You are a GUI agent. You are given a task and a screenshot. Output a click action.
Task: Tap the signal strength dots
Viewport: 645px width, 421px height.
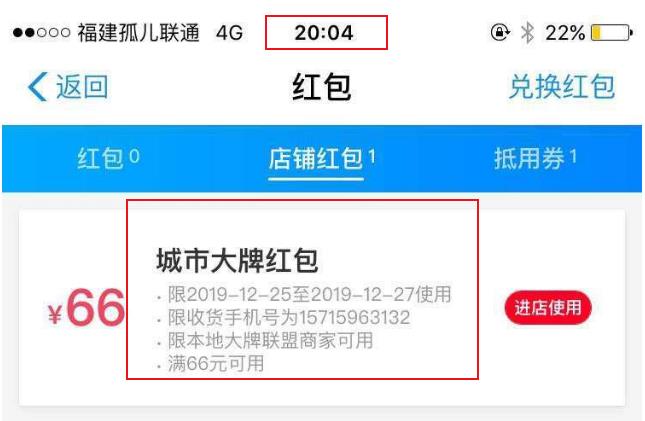(42, 33)
